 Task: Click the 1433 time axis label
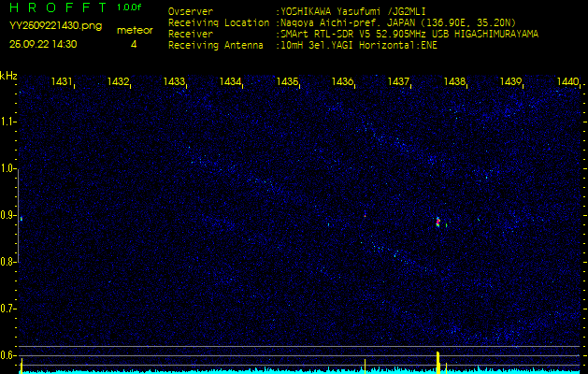[174, 81]
